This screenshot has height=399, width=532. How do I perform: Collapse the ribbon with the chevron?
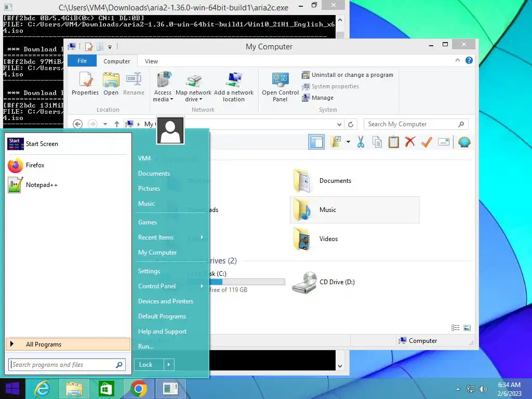pyautogui.click(x=457, y=60)
